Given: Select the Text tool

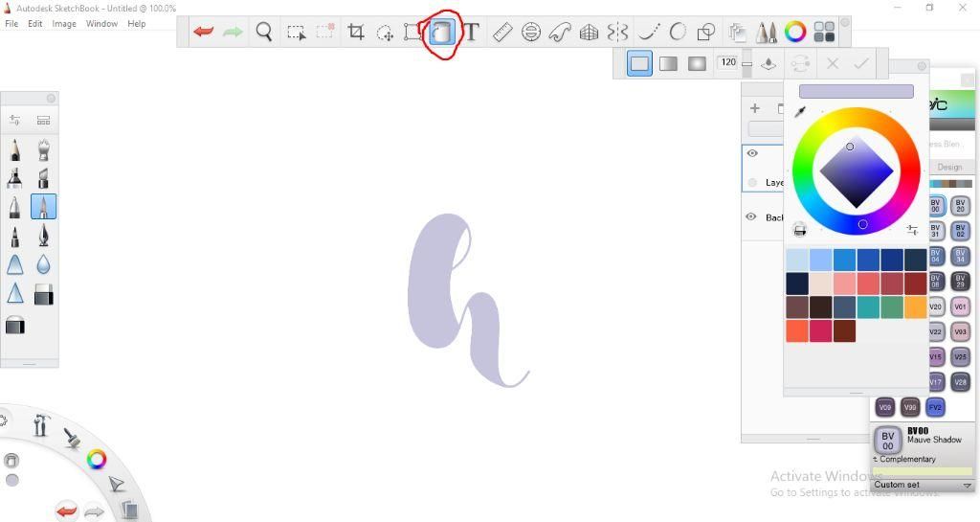Looking at the screenshot, I should (x=471, y=32).
